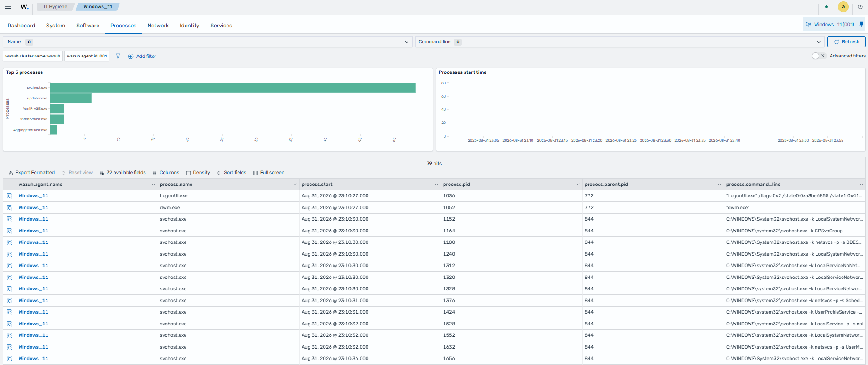
Task: Open the Columns settings button
Action: pyautogui.click(x=166, y=173)
